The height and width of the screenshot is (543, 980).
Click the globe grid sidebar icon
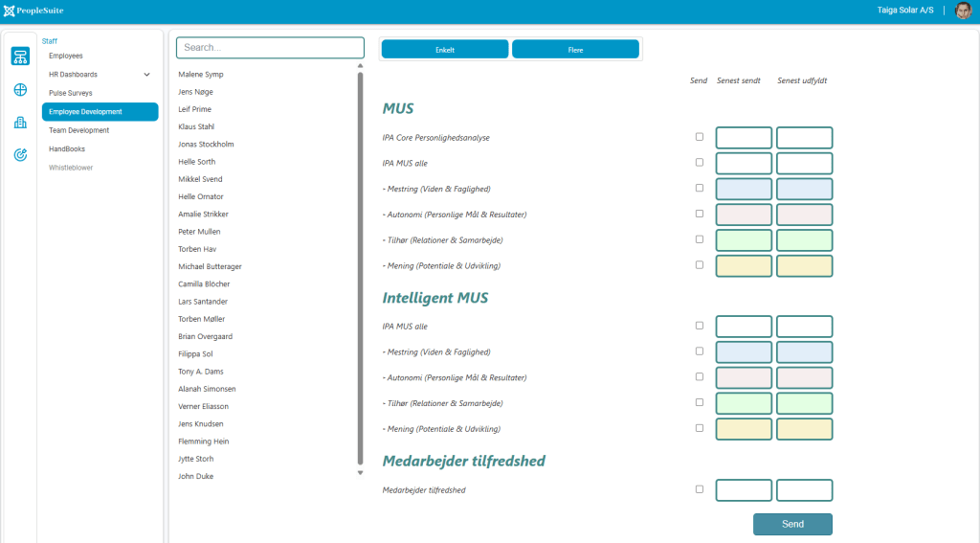(20, 90)
